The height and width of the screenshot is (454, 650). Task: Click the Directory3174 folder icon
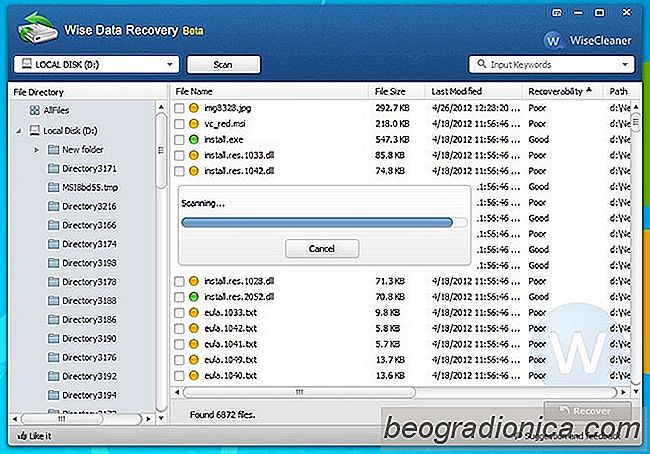click(53, 244)
